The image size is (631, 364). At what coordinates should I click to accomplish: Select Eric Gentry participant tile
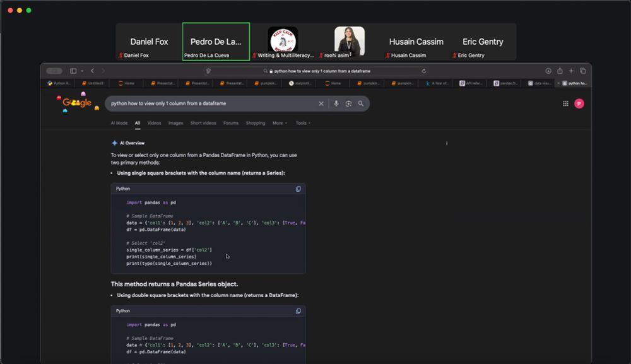pos(483,42)
